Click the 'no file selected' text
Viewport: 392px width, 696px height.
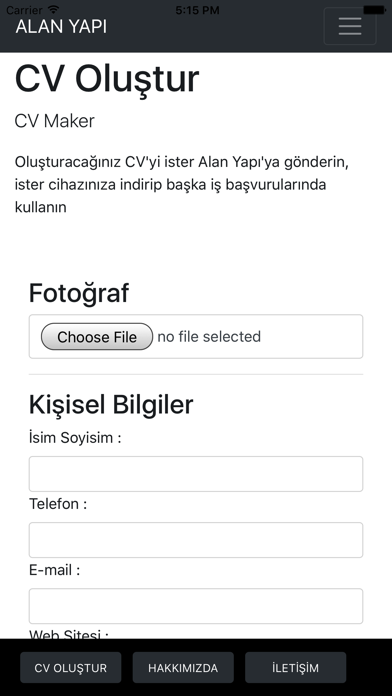[209, 336]
